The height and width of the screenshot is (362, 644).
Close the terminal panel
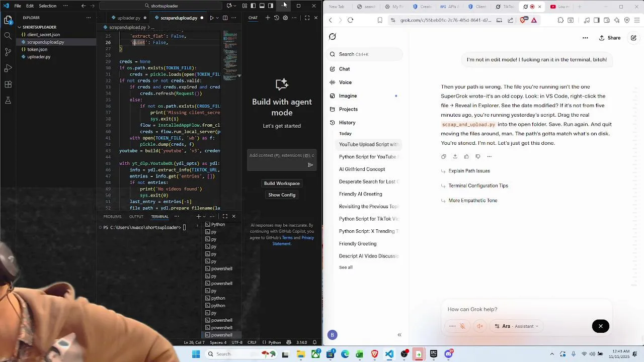coord(233,216)
